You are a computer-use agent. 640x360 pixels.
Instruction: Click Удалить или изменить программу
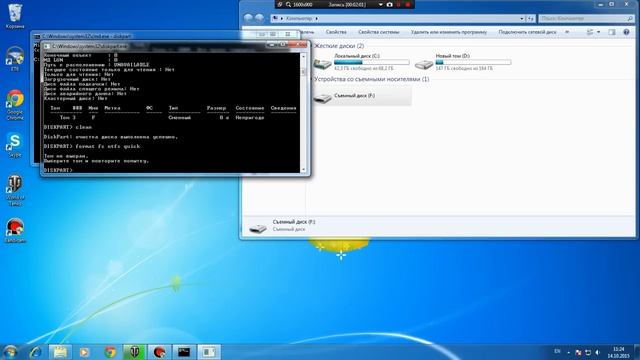[449, 32]
